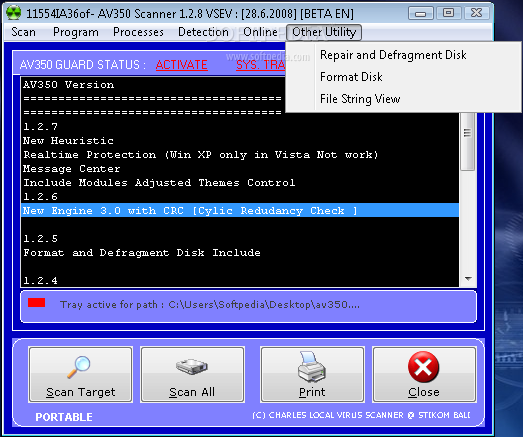
Task: Select the '1.2.7' version line
Action: (x=240, y=126)
